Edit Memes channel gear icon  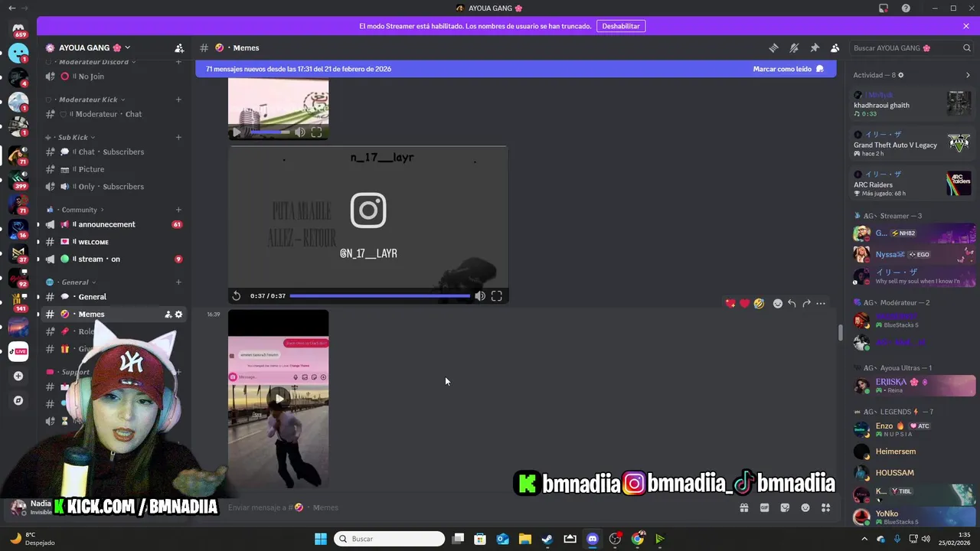pos(179,314)
